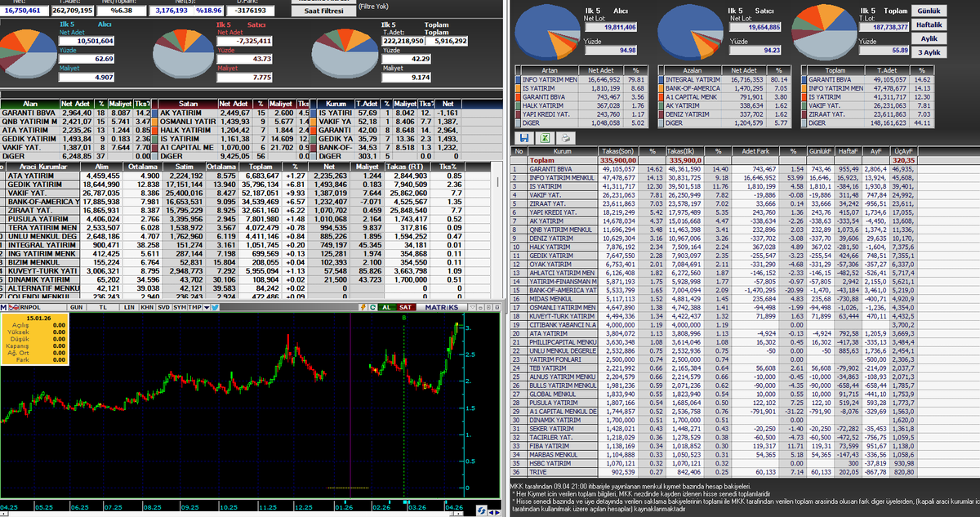This screenshot has height=517, width=980.
Task: Sort by Takas(Son) column header
Action: (619, 151)
